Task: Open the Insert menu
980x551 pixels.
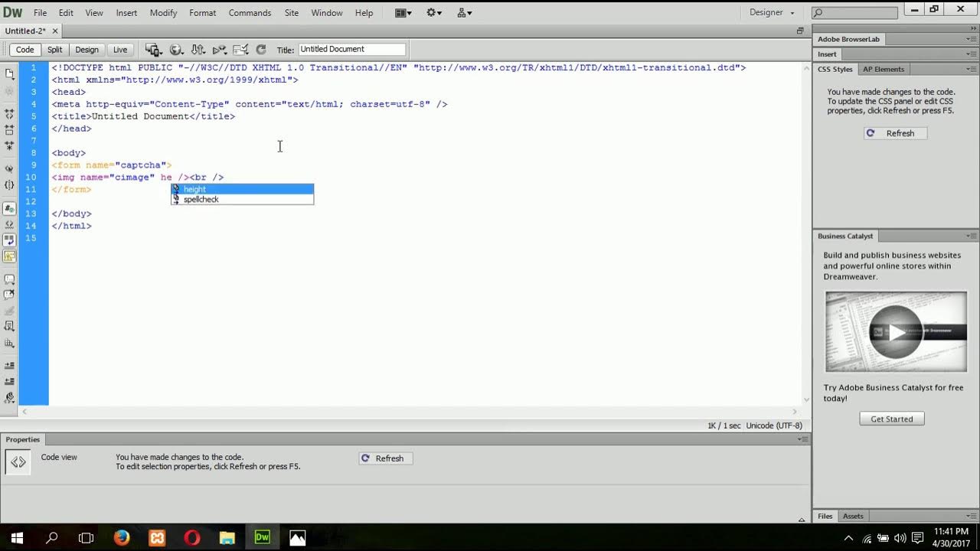Action: tap(127, 13)
